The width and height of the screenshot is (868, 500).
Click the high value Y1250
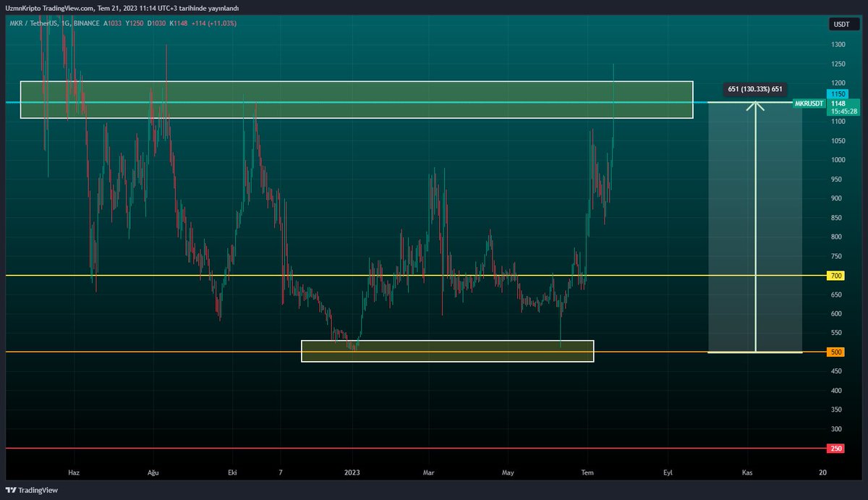point(135,23)
